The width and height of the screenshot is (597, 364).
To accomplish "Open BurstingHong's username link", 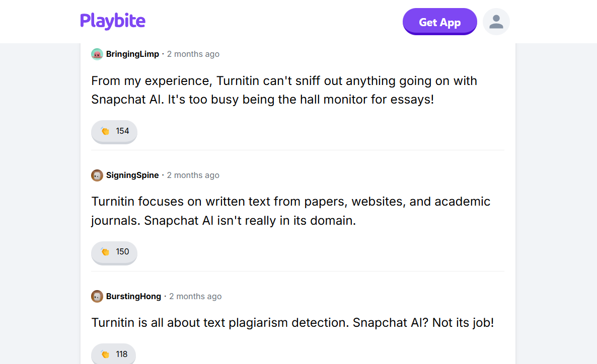I will pos(133,297).
